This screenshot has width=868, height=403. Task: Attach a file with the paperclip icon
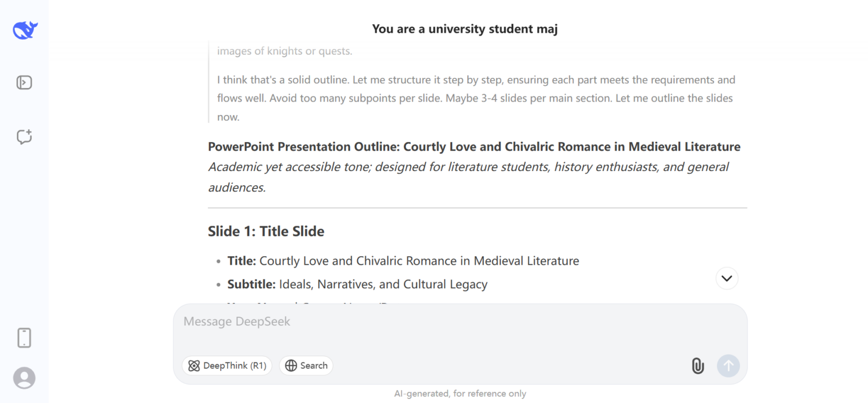(697, 366)
